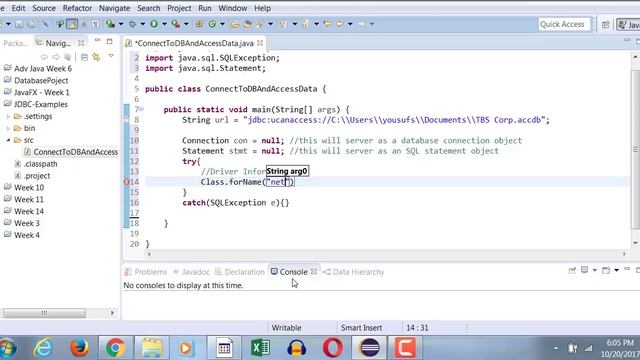Click the Last Edit Location arrow icon
The image size is (640, 360).
pyautogui.click(x=327, y=24)
